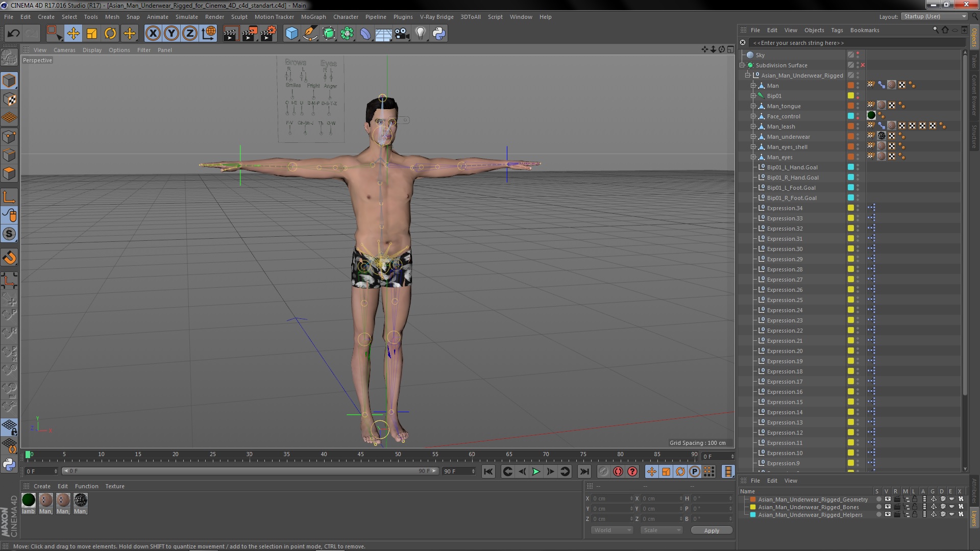
Task: Toggle Subdivision Surface enable X mark
Action: [x=863, y=65]
